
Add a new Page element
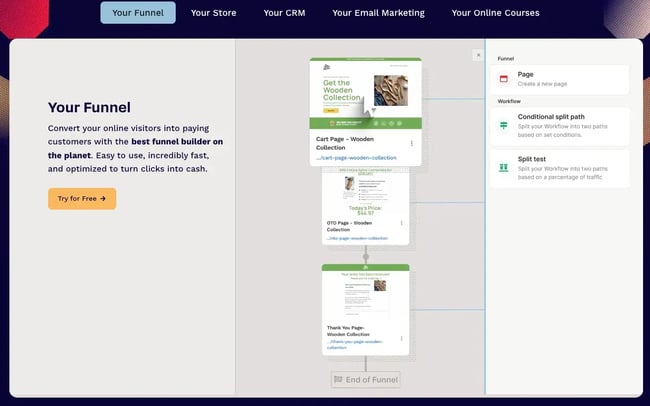pos(560,79)
